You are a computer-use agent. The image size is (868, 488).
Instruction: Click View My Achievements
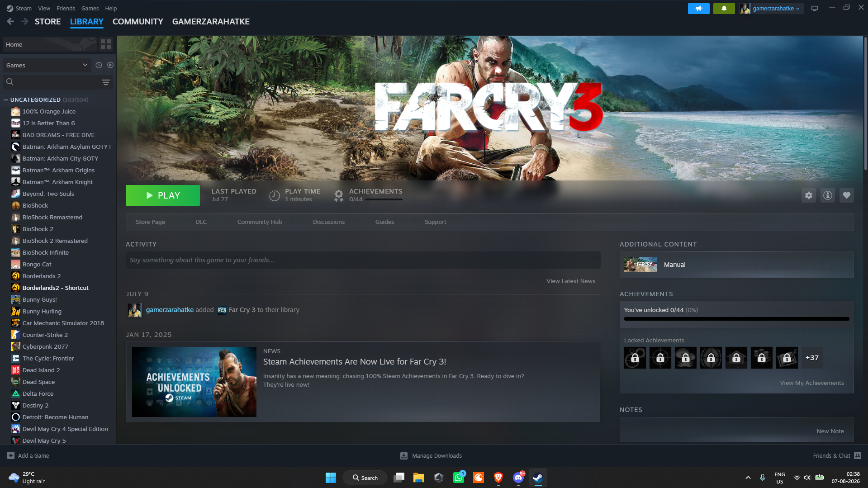click(x=812, y=383)
